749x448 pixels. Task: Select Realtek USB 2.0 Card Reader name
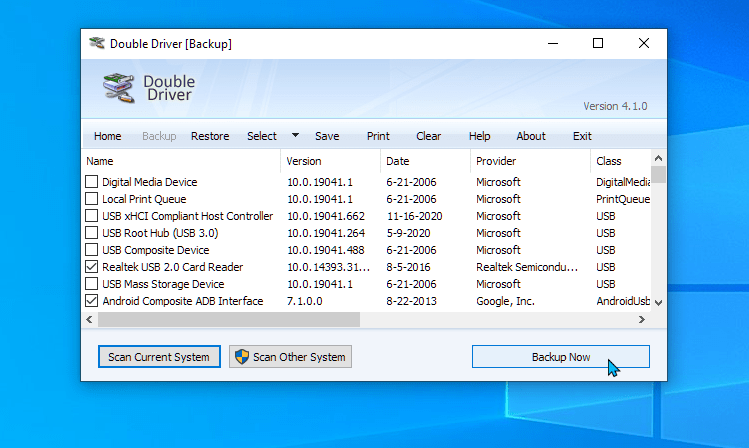(x=172, y=267)
